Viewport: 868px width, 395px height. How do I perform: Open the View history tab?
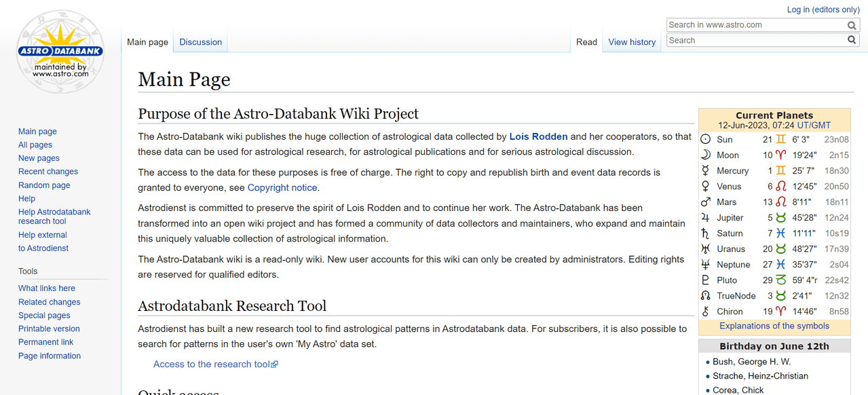(x=632, y=41)
